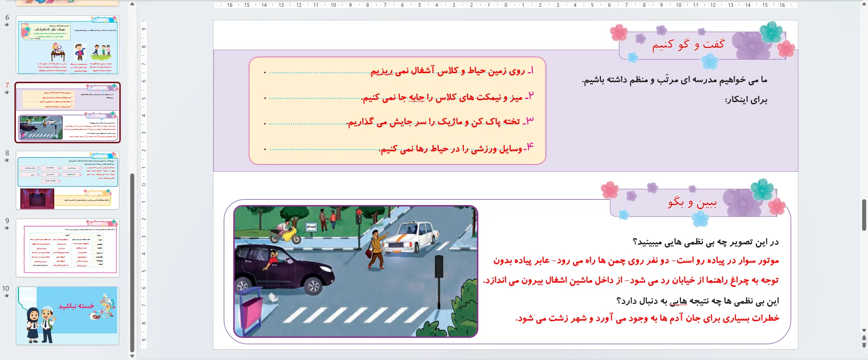The image size is (868, 360).
Task: Select list line 1 about 'آشغال نمی ریزیم'
Action: click(x=452, y=70)
